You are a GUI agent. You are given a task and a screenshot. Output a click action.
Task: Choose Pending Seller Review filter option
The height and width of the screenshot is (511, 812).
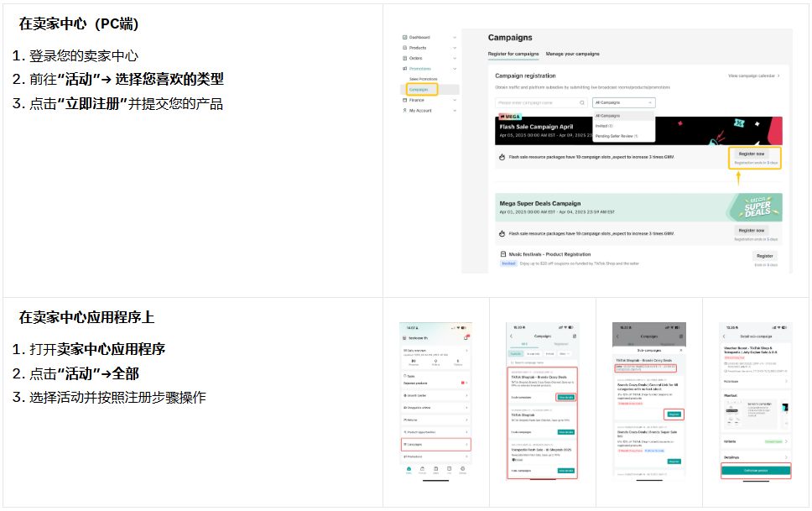[x=617, y=136]
